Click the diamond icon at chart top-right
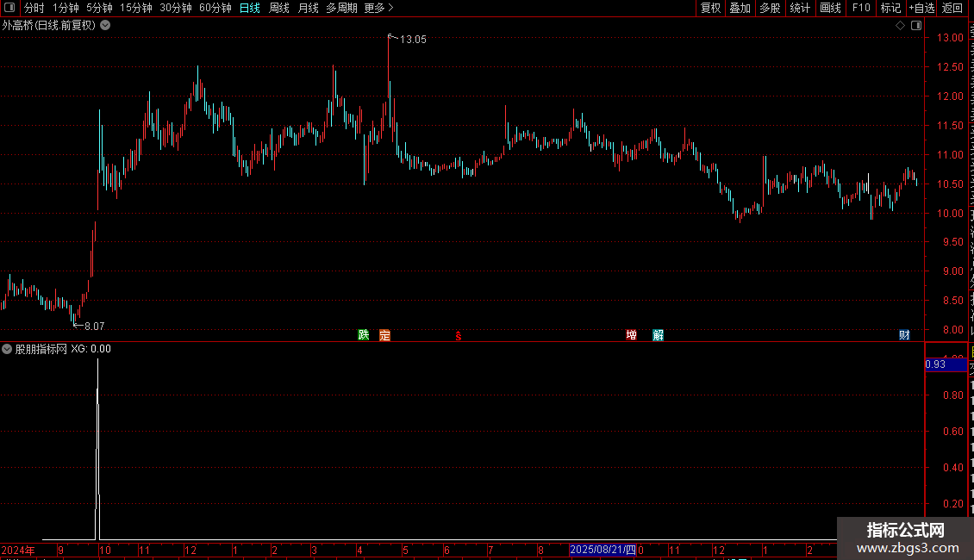 click(x=900, y=26)
